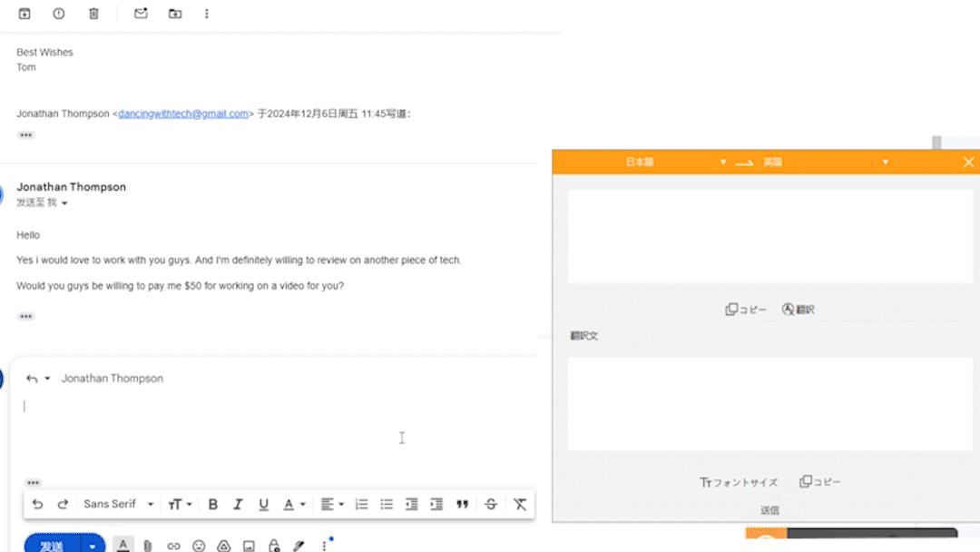The image size is (980, 552).
Task: Click the dancingwithtech@gmail.com email link
Action: click(x=183, y=113)
